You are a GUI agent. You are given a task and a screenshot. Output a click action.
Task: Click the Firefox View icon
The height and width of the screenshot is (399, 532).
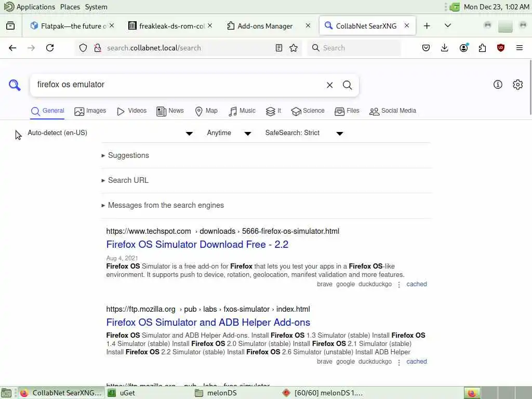click(10, 26)
